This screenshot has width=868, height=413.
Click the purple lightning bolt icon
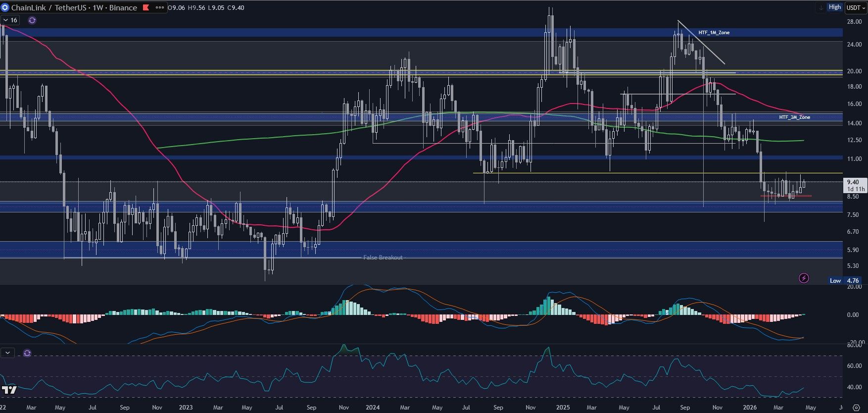(x=804, y=278)
